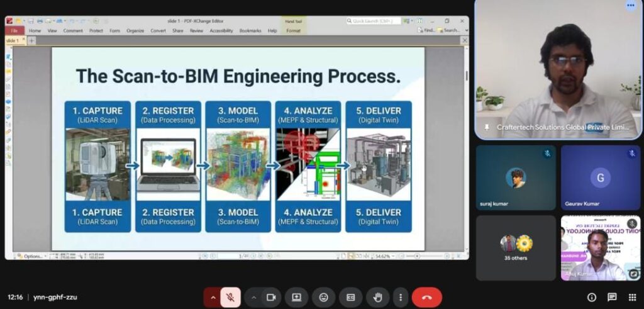This screenshot has height=309, width=644.
Task: Open the meeting details info icon
Action: click(591, 297)
